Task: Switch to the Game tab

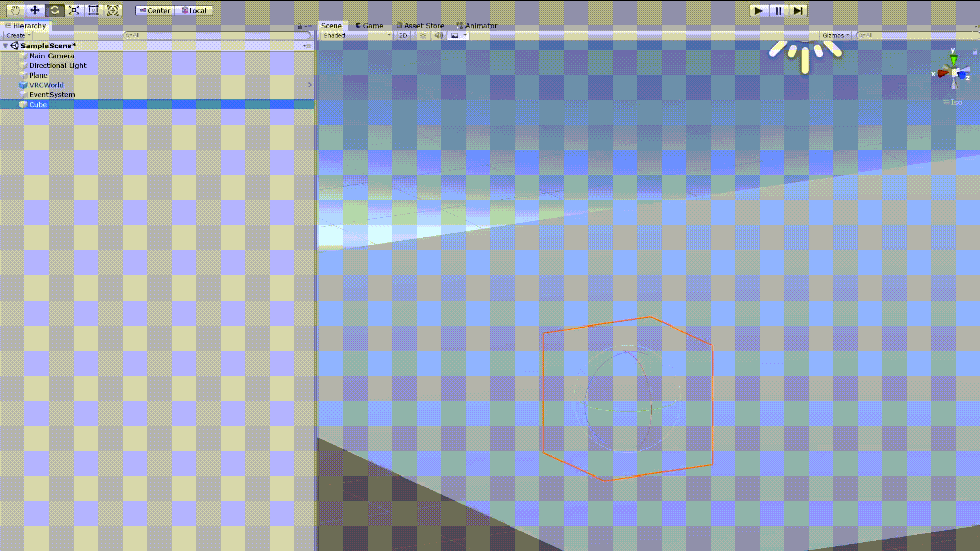Action: click(x=370, y=26)
